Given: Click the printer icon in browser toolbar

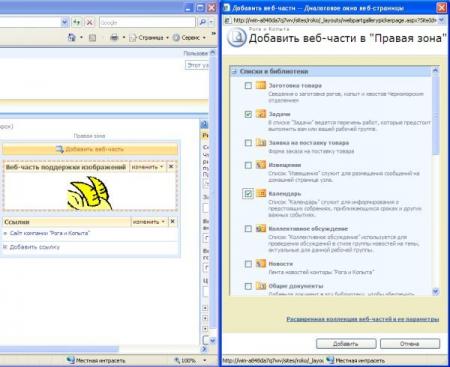Looking at the screenshot, I should click(114, 37).
